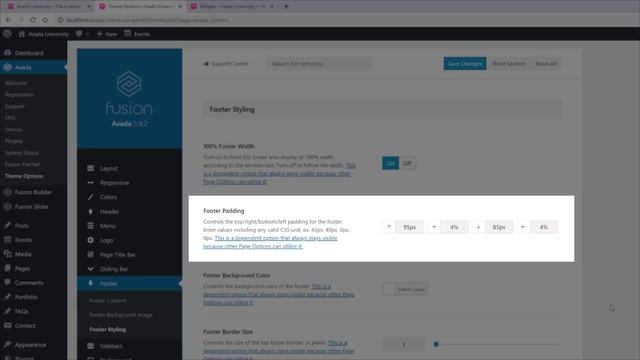640x360 pixels.
Task: Click the Reset Section button
Action: (509, 64)
